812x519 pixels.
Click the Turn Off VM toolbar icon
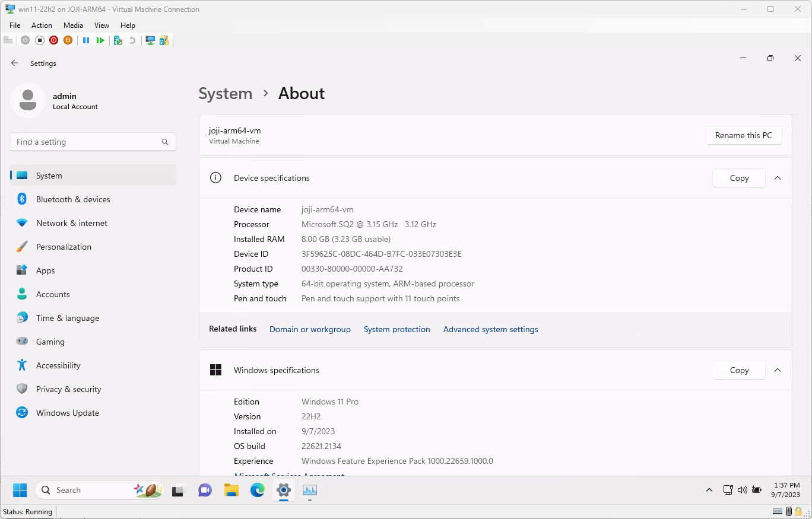coord(40,40)
